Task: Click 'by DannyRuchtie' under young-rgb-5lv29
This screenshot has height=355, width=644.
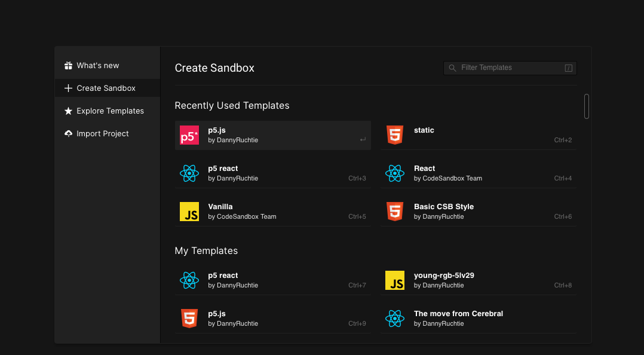Action: pos(439,285)
